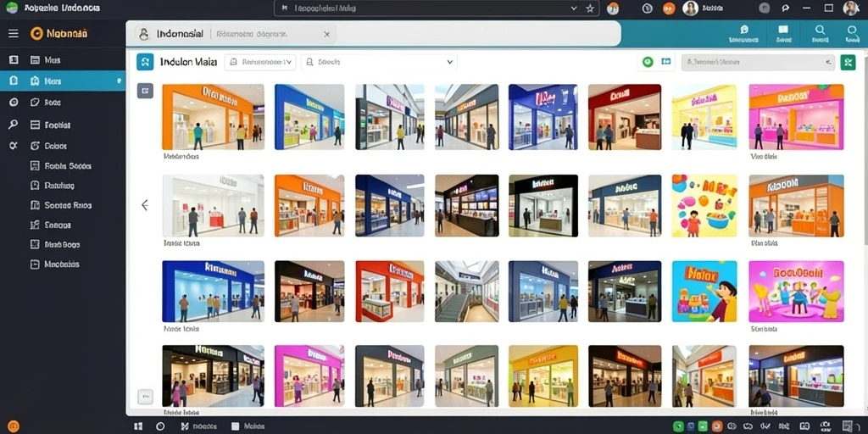
Task: Open the second filter dropdown via its chevron
Action: [449, 63]
